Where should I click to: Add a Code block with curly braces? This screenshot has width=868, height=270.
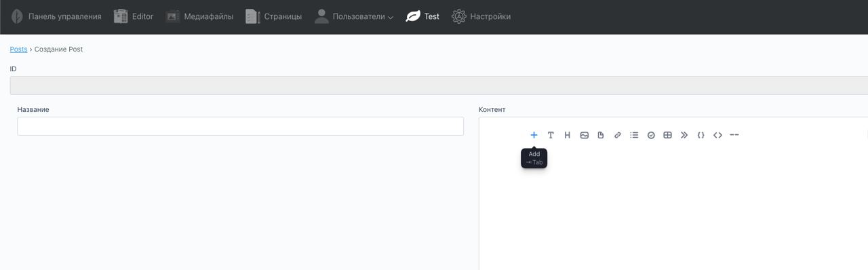click(x=701, y=135)
